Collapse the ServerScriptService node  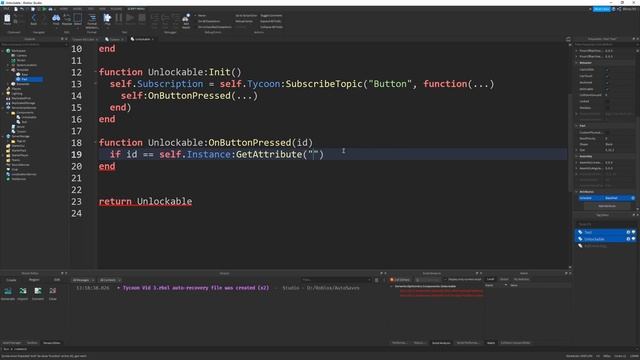[x=3, y=108]
